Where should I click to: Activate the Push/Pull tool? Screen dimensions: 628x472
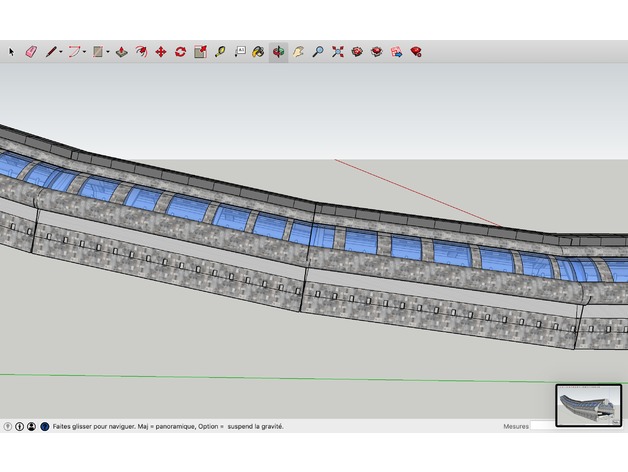121,51
